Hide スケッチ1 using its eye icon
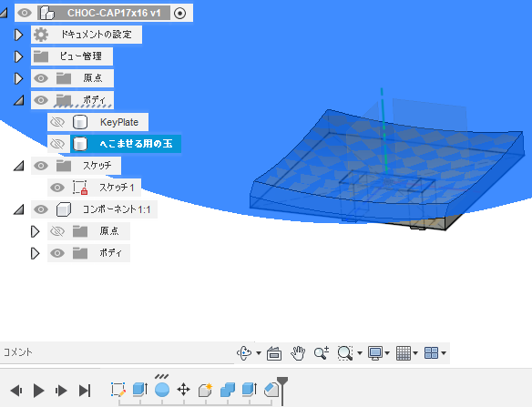The height and width of the screenshot is (407, 532). click(57, 188)
